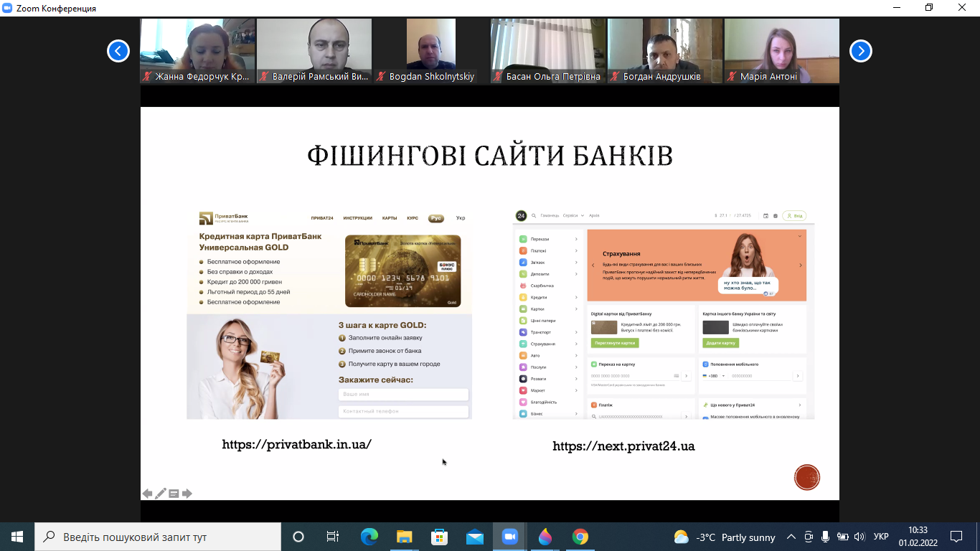Open Task View on the taskbar
The width and height of the screenshot is (980, 551).
333,537
